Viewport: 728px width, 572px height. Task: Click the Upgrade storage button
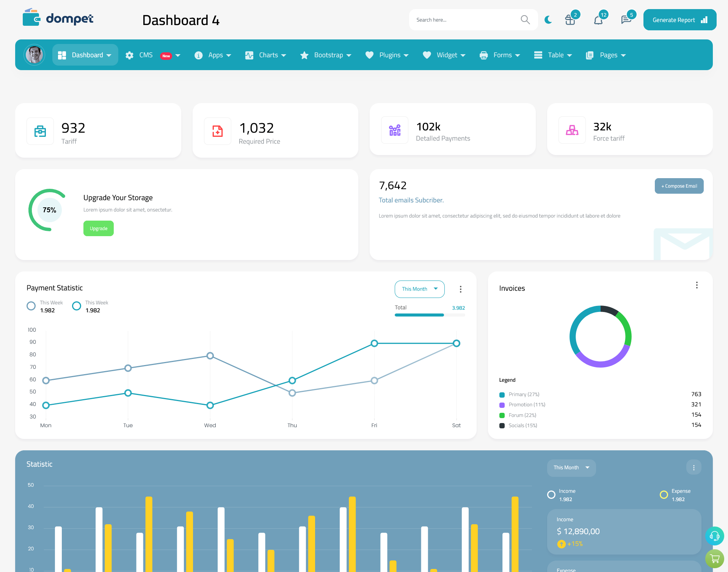click(98, 228)
